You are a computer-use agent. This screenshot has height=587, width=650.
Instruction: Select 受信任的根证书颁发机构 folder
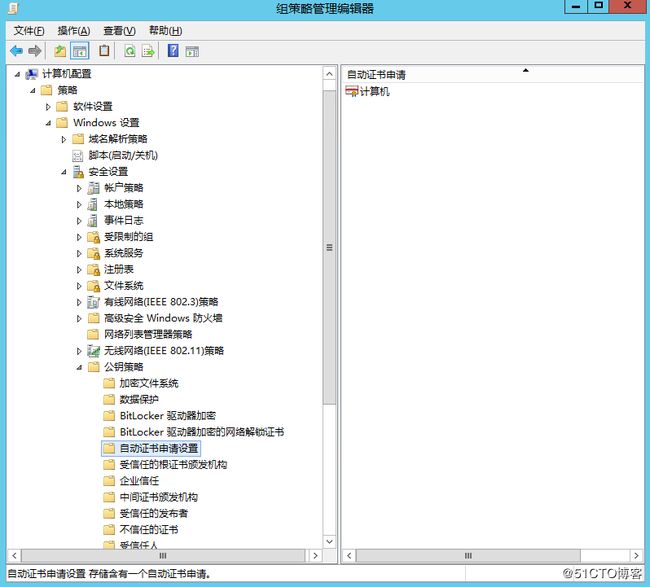tap(173, 465)
